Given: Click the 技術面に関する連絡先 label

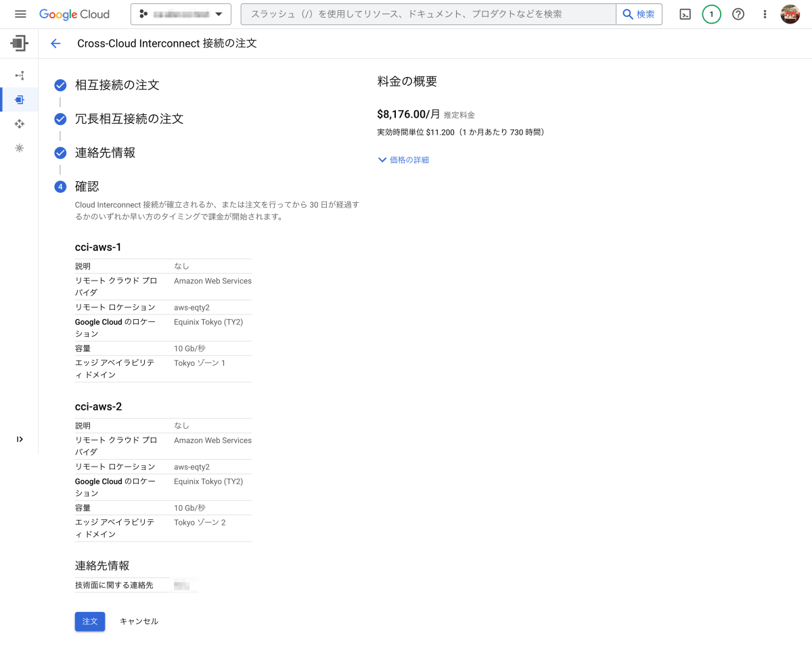Looking at the screenshot, I should [x=114, y=585].
